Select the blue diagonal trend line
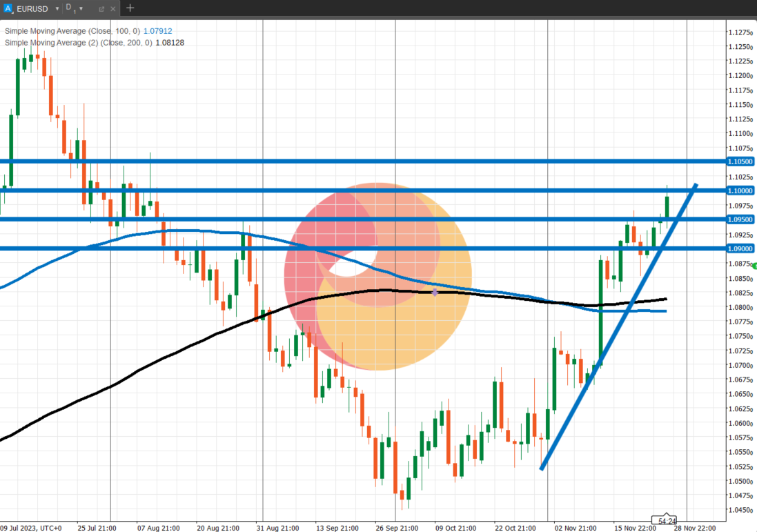This screenshot has width=757, height=532. point(618,326)
